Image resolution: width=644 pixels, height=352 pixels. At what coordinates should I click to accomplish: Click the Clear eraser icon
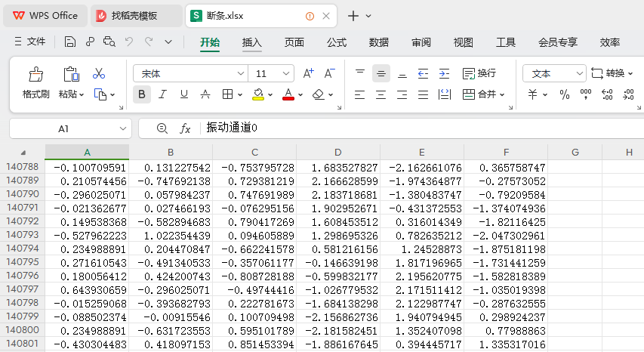point(319,94)
